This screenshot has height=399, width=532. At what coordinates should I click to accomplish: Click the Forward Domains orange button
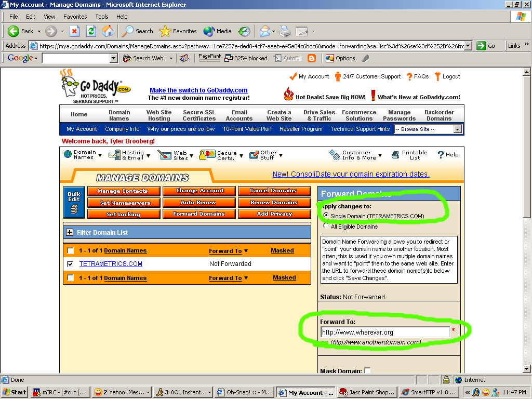coord(199,214)
